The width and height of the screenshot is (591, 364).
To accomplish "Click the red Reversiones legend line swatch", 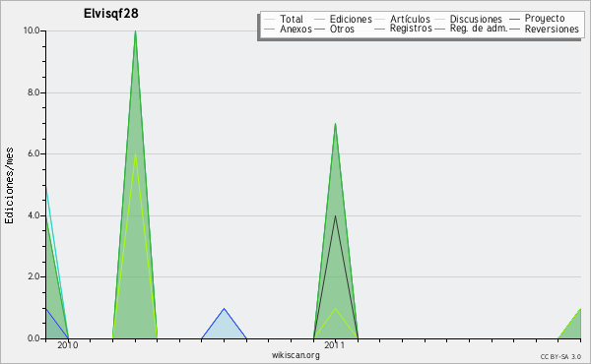I will coord(514,29).
